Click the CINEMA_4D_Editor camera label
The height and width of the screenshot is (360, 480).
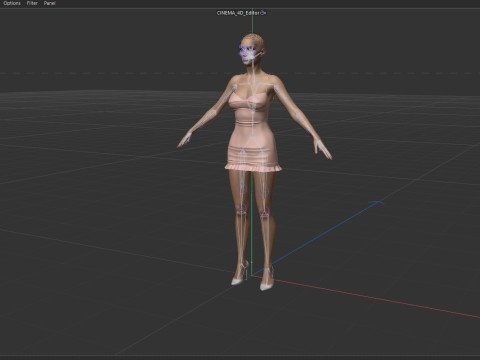238,13
